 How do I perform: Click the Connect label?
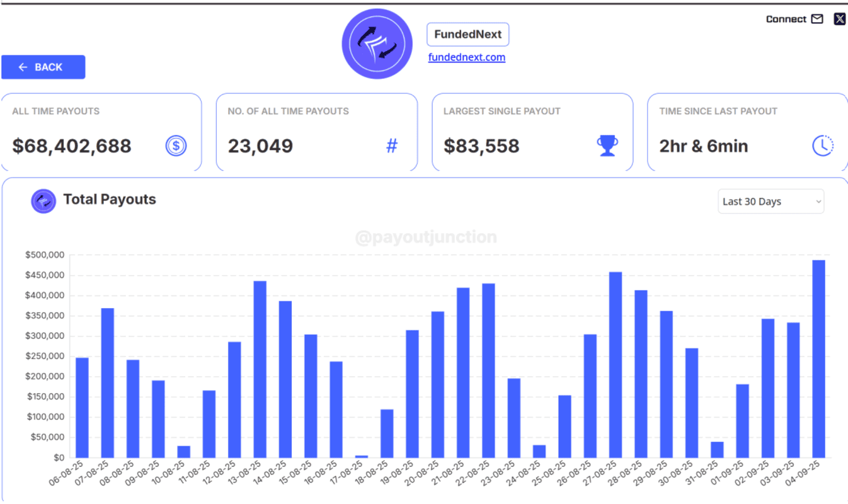[x=786, y=19]
